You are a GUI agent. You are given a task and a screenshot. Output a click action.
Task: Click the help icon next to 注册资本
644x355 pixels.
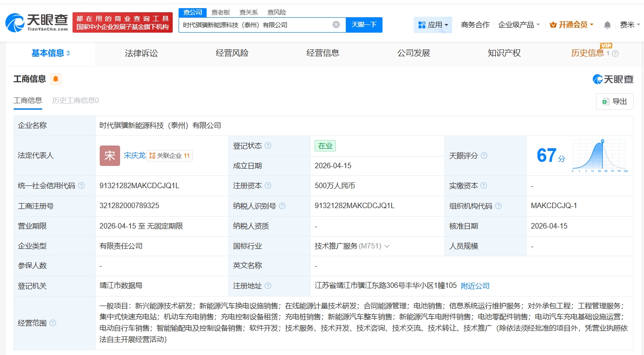tap(268, 186)
